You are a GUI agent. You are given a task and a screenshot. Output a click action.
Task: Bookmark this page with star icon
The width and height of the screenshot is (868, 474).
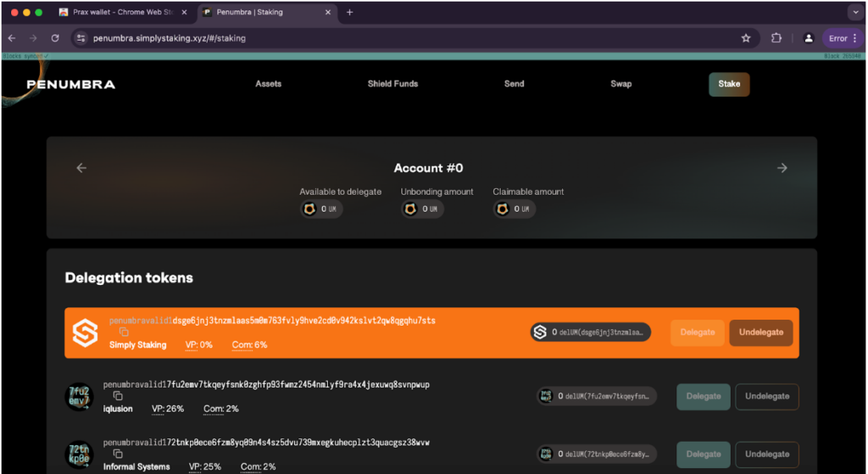[746, 38]
